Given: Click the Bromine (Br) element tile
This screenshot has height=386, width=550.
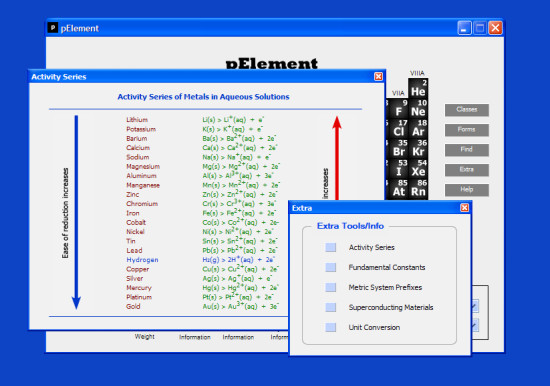Looking at the screenshot, I should tap(398, 148).
